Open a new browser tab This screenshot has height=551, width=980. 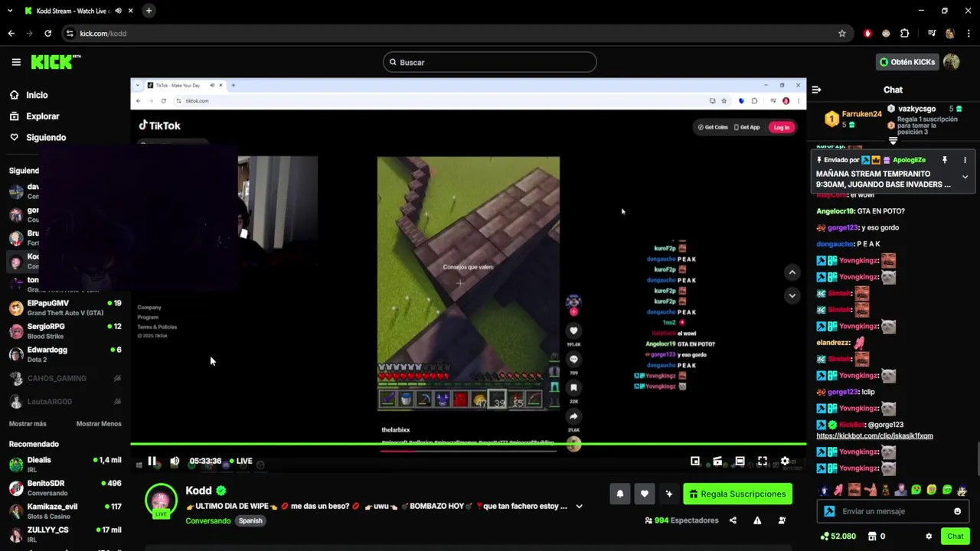point(149,11)
